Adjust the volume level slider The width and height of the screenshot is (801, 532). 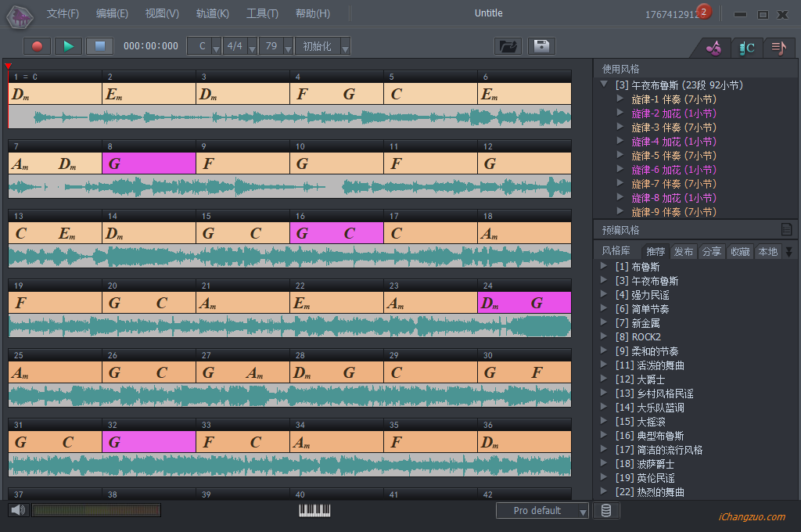tap(96, 510)
